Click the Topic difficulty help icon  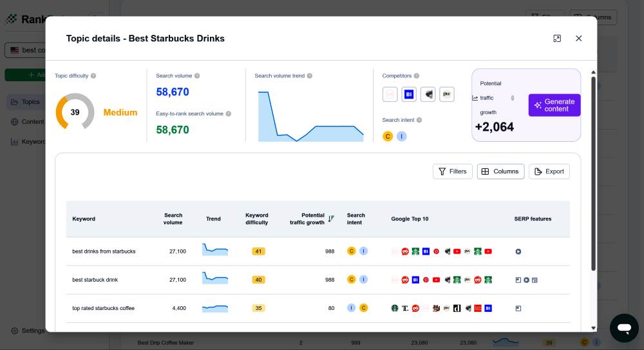pos(93,76)
